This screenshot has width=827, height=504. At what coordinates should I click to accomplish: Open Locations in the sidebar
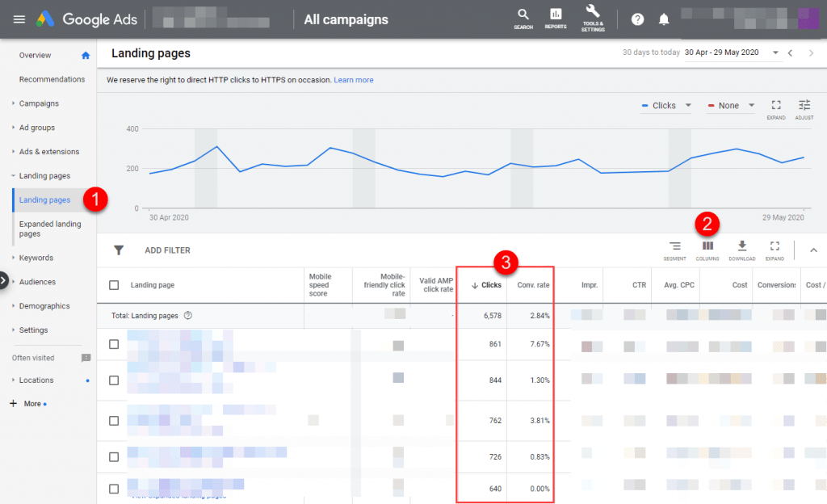[36, 380]
